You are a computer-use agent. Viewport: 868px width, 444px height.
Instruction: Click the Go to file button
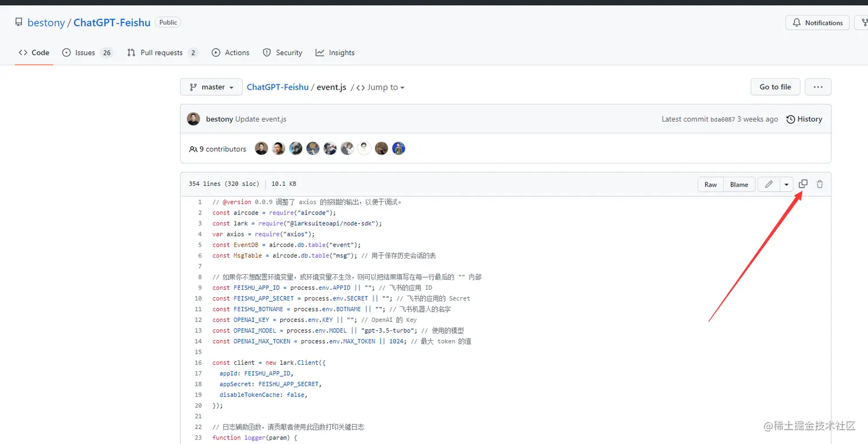coord(775,87)
